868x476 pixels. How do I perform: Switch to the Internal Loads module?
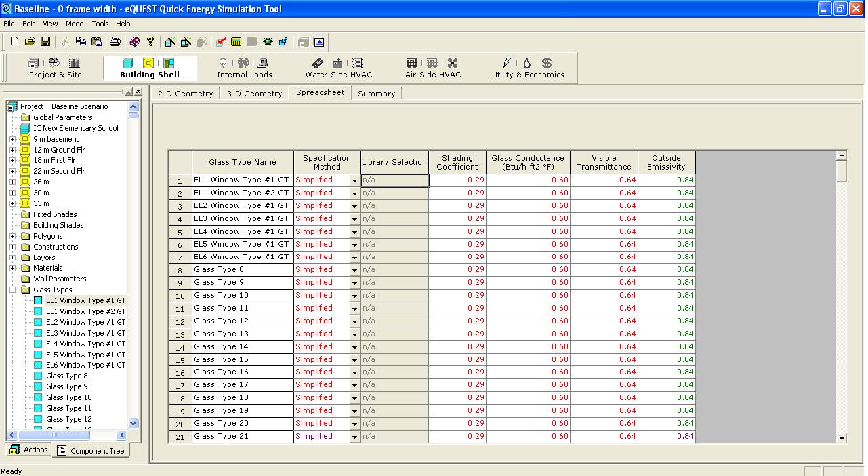pos(244,68)
